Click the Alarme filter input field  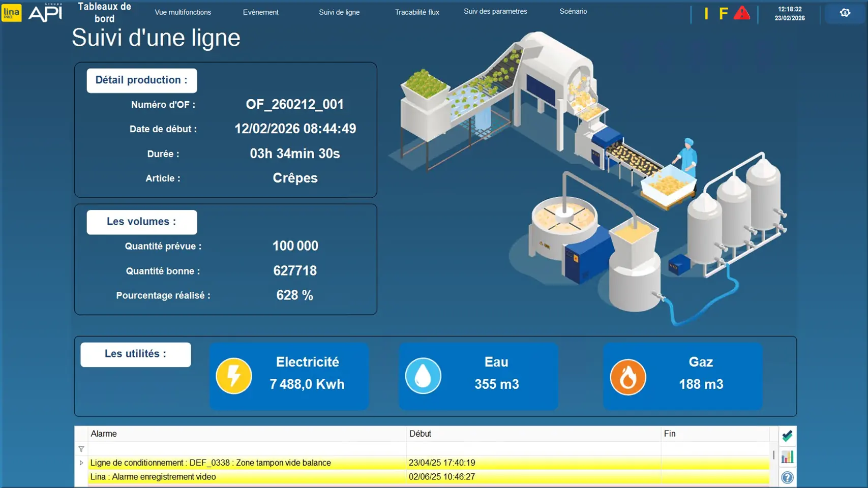(x=247, y=449)
